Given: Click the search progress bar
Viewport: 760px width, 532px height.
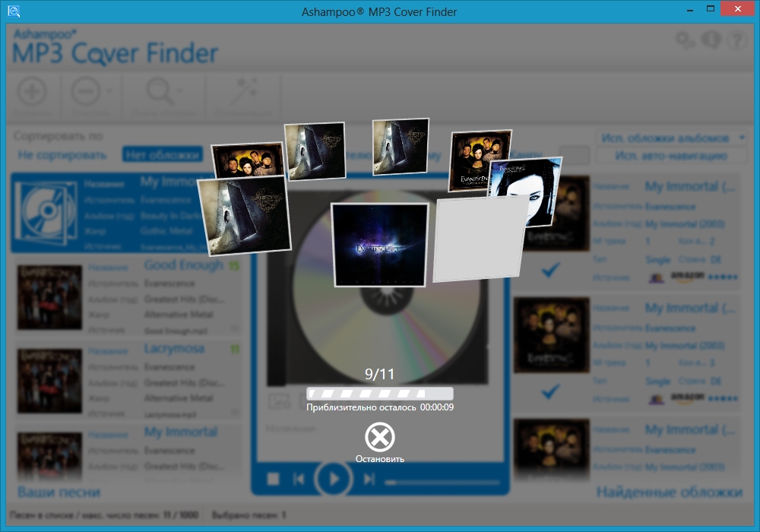Looking at the screenshot, I should 379,393.
